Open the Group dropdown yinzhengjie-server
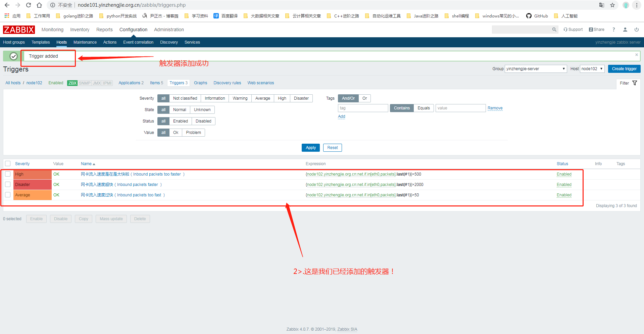Viewport: 644px width, 334px height. (536, 69)
